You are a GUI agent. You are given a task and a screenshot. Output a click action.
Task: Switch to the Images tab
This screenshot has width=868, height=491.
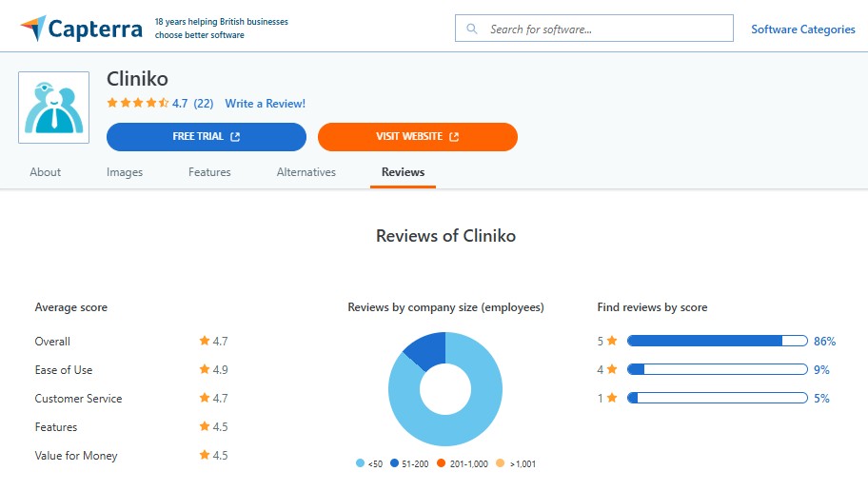coord(125,172)
